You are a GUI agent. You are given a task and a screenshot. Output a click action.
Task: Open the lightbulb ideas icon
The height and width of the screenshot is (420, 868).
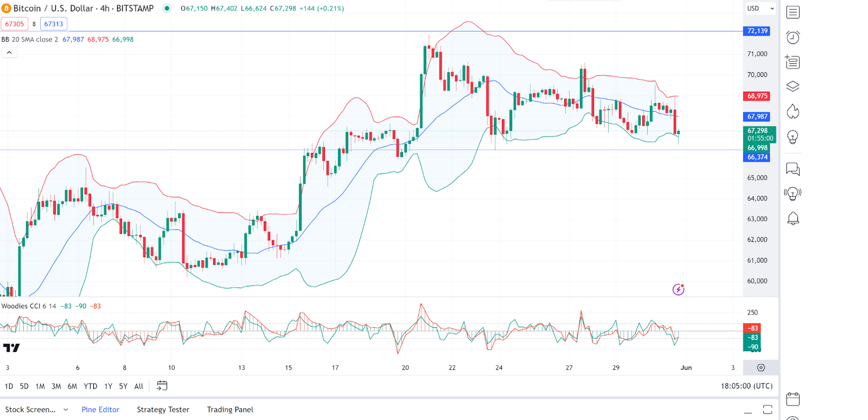coord(793,137)
